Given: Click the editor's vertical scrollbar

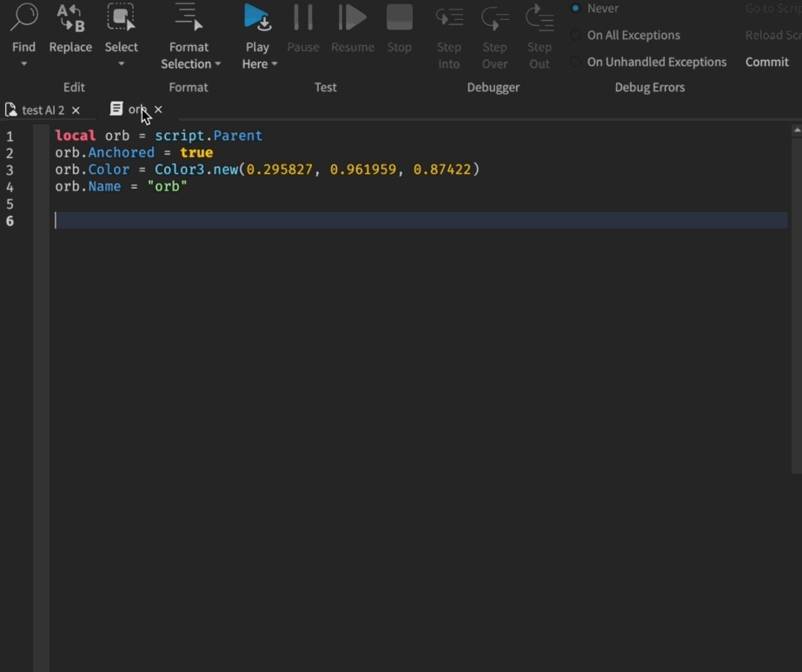Looking at the screenshot, I should tap(797, 304).
